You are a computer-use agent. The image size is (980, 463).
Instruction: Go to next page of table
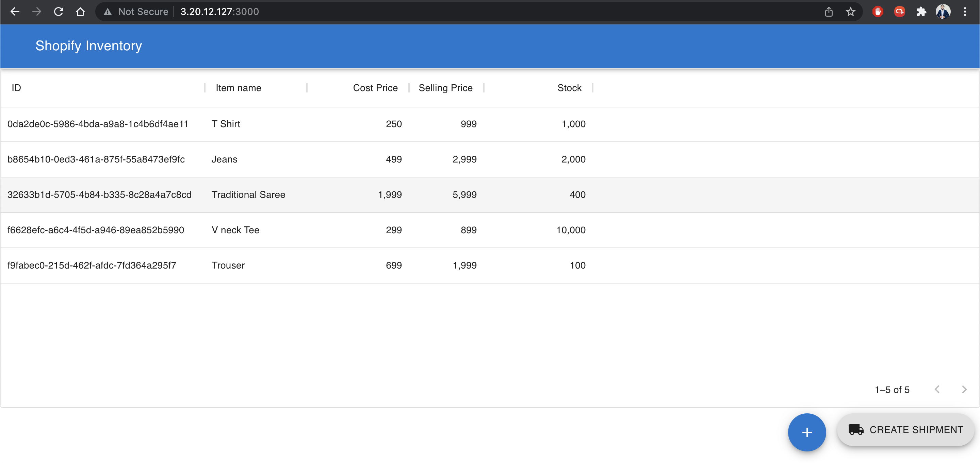[964, 389]
